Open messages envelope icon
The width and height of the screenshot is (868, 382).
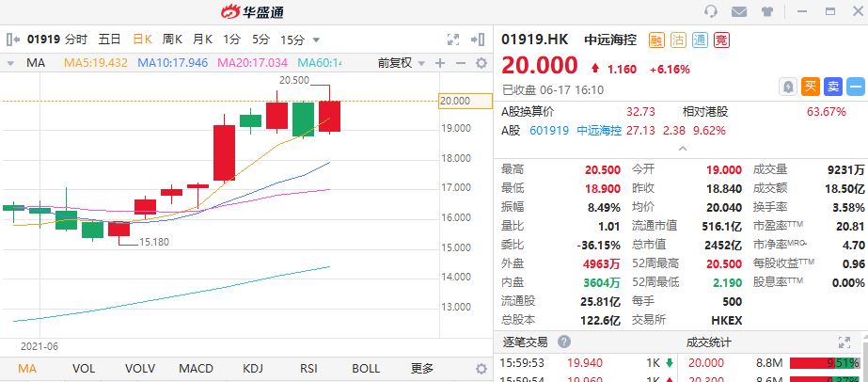click(739, 11)
